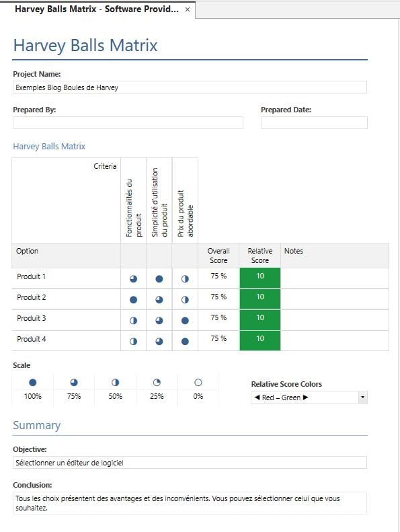The height and width of the screenshot is (532, 400).
Task: Click Produit 1 Simplicité full Harvey ball
Action: (159, 279)
